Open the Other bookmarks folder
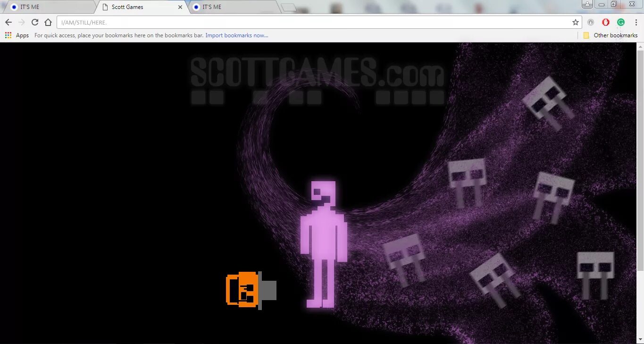 tap(611, 35)
